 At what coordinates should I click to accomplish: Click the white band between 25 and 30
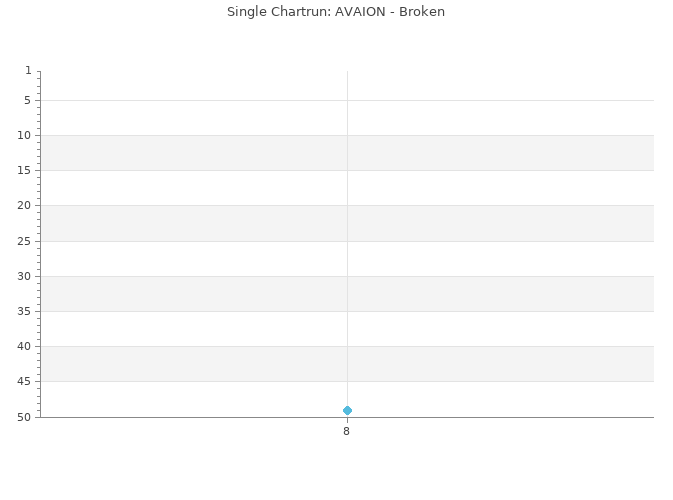347,259
